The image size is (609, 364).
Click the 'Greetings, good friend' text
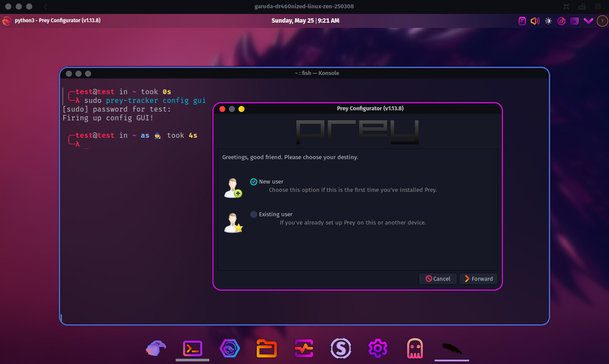290,157
